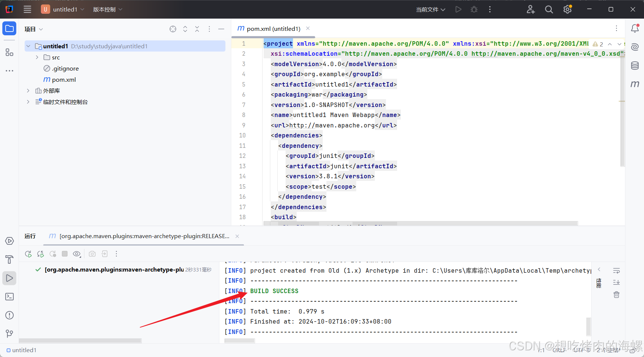Click line 10 dependencies tag in editor
Screen dimensions: 644x357
tap(297, 135)
